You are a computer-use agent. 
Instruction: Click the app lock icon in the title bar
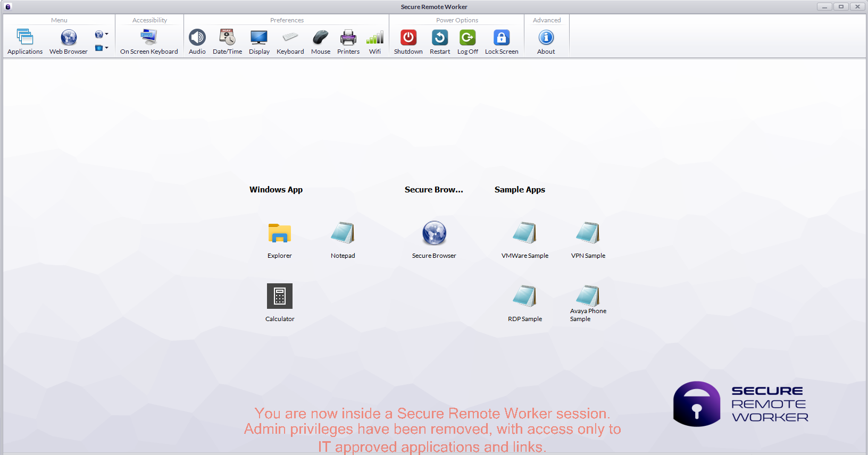[x=8, y=6]
